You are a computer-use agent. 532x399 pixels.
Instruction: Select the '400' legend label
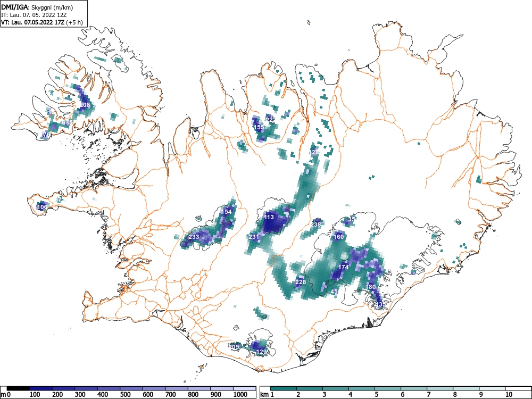[103, 395]
